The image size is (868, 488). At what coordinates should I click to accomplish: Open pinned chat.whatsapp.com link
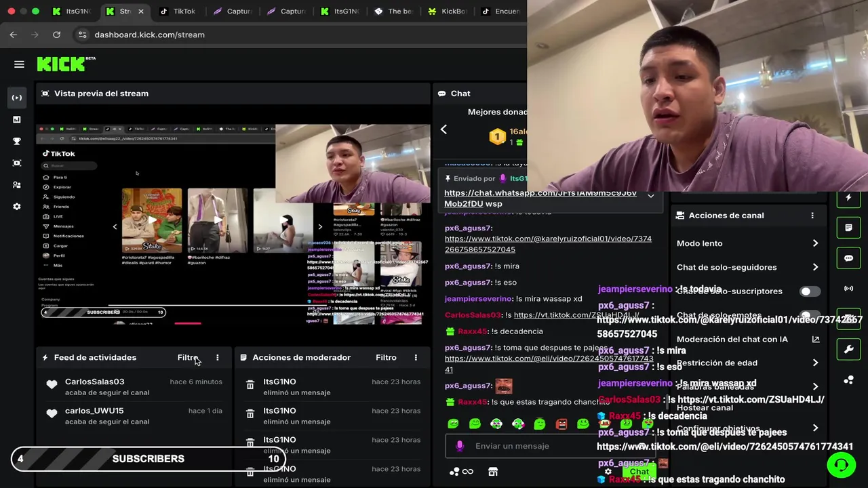tap(540, 198)
